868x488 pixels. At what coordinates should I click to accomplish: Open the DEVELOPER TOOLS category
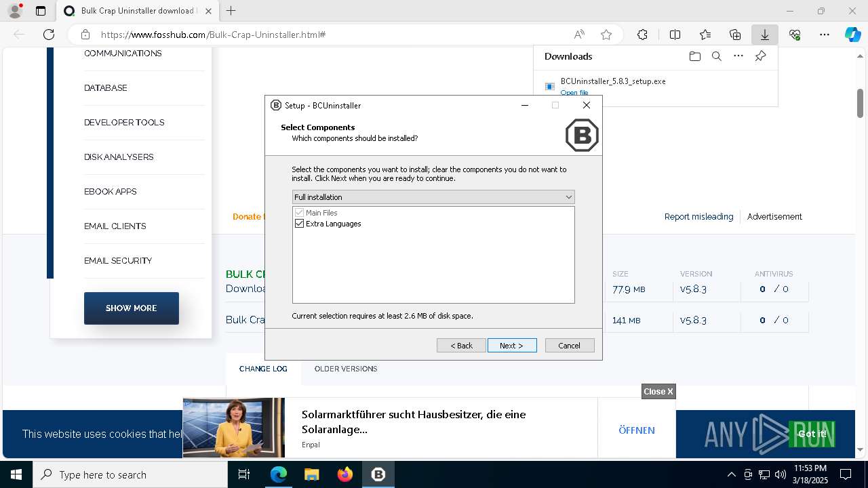(x=124, y=123)
